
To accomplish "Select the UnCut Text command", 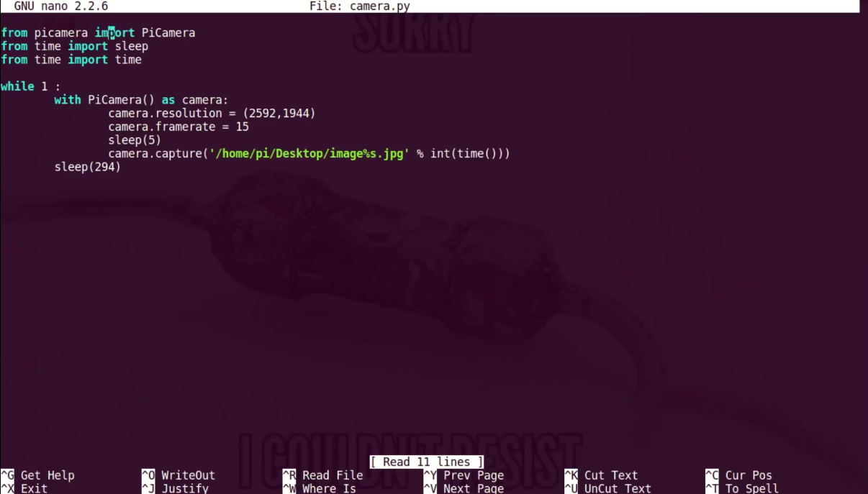I will pyautogui.click(x=615, y=488).
